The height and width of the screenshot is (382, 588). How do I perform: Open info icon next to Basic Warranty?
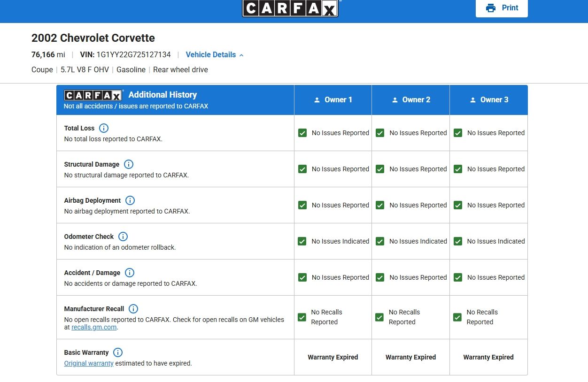click(x=118, y=352)
